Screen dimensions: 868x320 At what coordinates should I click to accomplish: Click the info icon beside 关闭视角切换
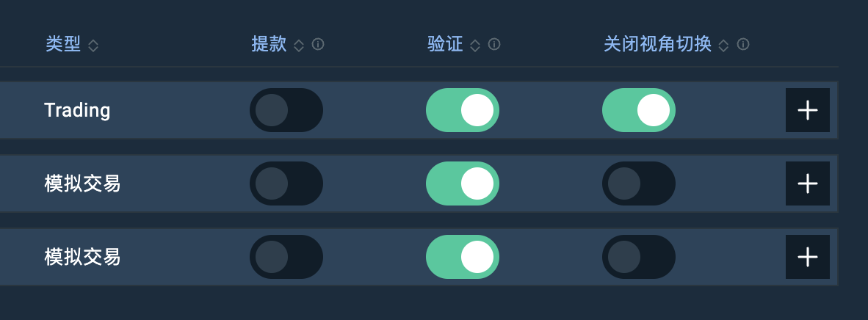click(743, 44)
